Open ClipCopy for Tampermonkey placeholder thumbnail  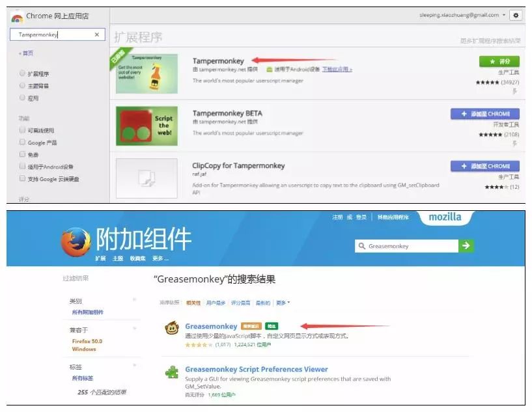point(147,178)
